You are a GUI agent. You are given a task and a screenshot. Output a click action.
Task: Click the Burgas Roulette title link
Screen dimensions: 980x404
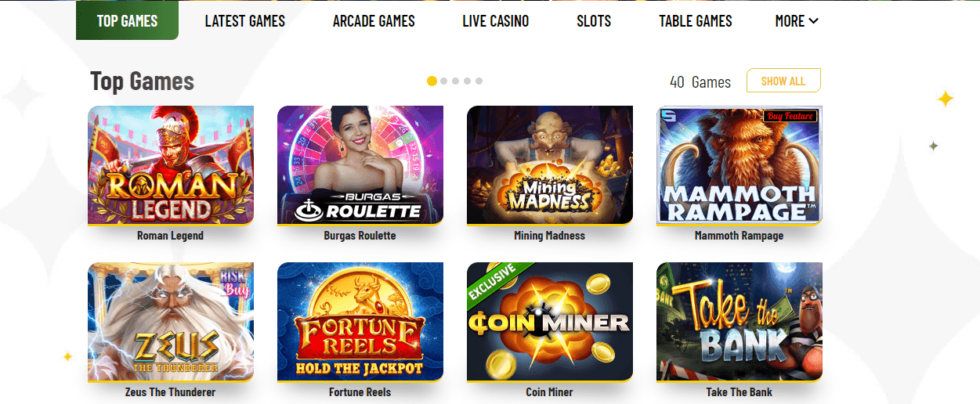tap(360, 235)
